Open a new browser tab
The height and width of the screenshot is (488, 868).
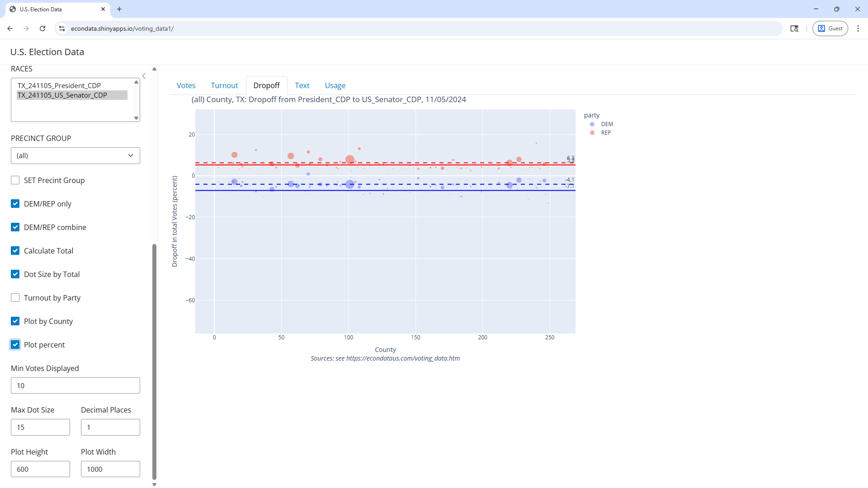click(x=119, y=9)
